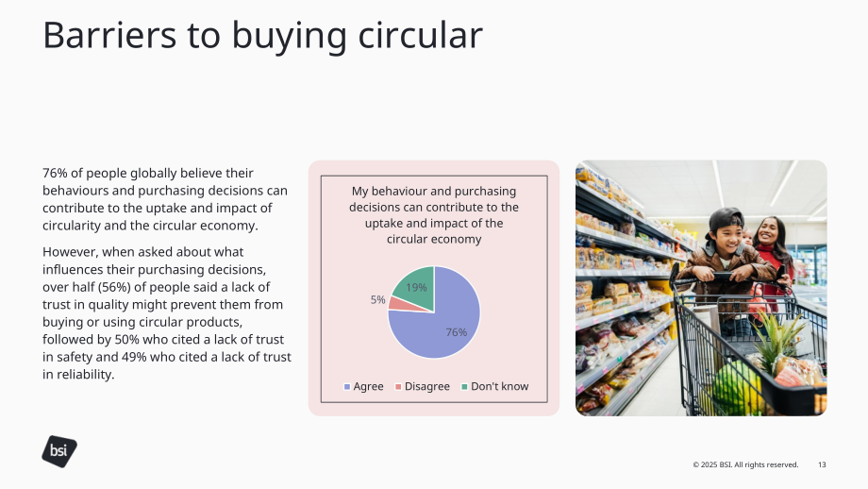Click the Agree legend color square
This screenshot has width=868, height=489.
click(347, 387)
